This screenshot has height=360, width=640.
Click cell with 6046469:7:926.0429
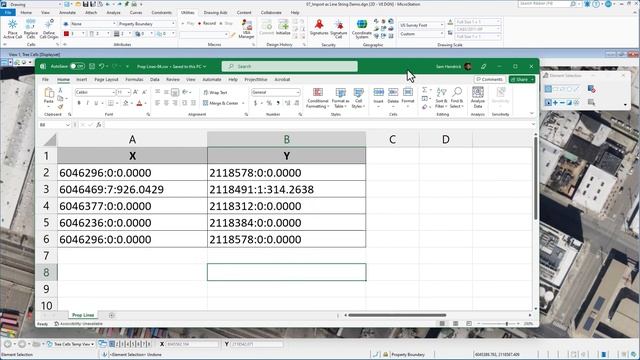coord(132,189)
